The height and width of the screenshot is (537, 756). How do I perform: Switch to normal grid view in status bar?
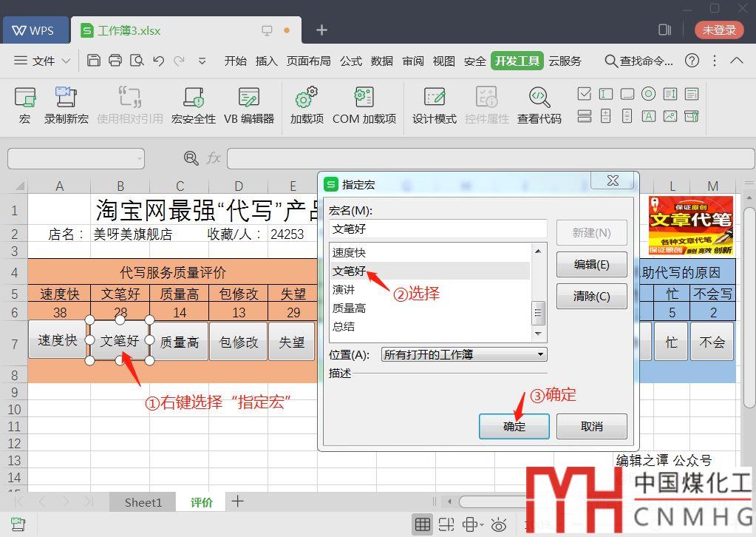click(423, 524)
